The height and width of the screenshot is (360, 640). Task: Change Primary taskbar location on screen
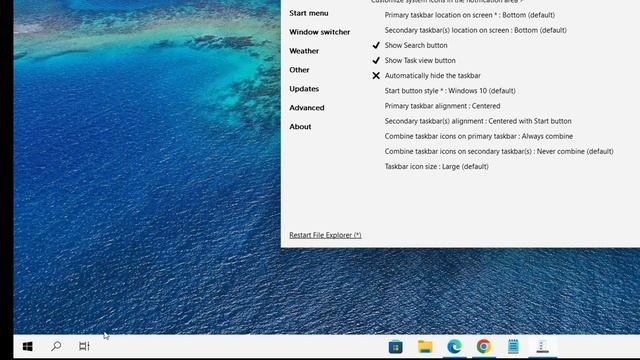coord(469,15)
